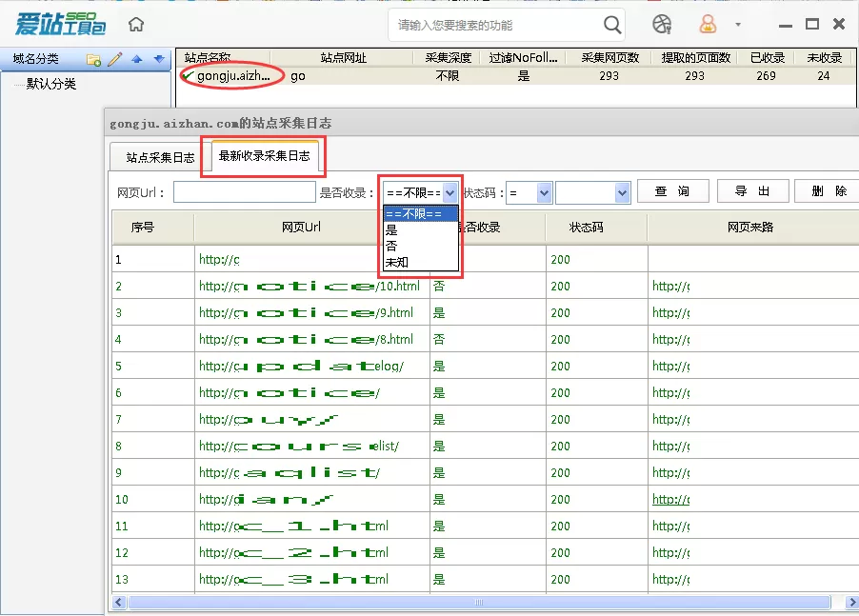Image resolution: width=859 pixels, height=616 pixels.
Task: Choose 否 in the dropdown list
Action: click(x=420, y=246)
